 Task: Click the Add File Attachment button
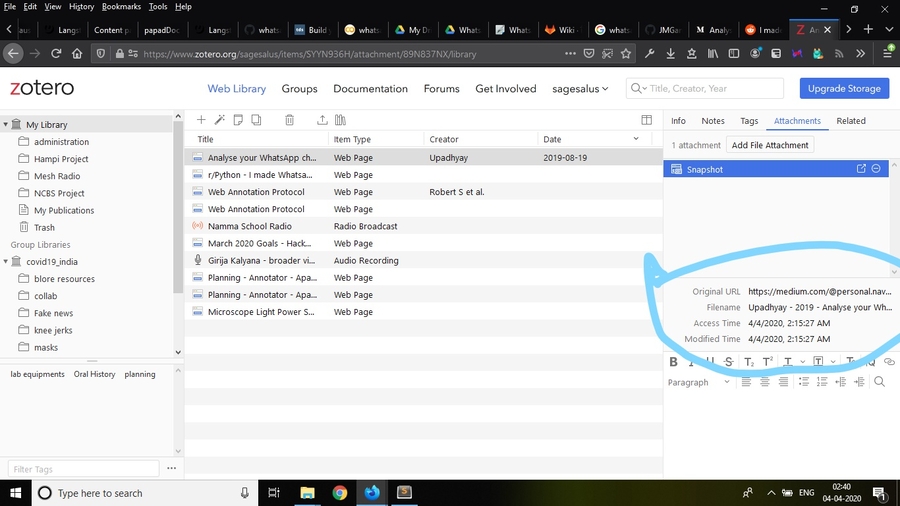point(769,145)
